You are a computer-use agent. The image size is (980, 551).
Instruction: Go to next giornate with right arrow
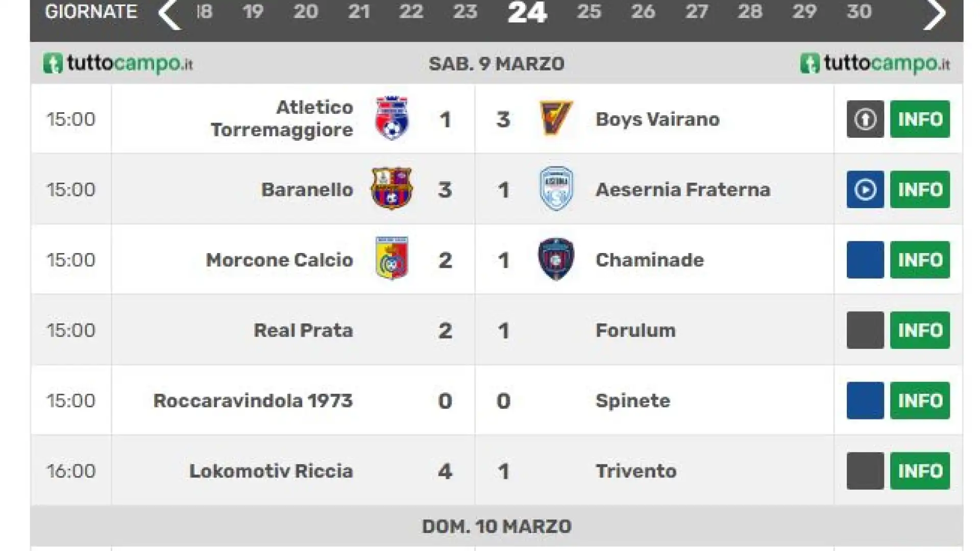pos(935,14)
